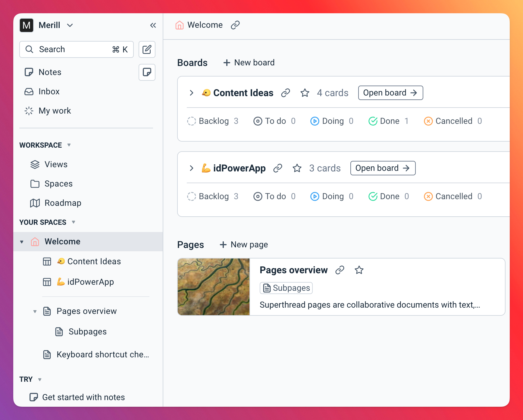Open board for idPowerApp
Screen dimensions: 523x420
pos(383,168)
